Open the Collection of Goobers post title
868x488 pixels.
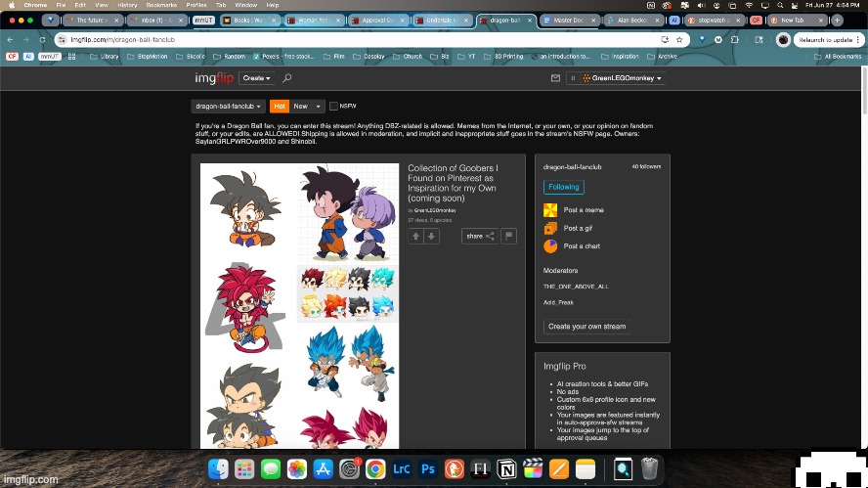click(453, 183)
